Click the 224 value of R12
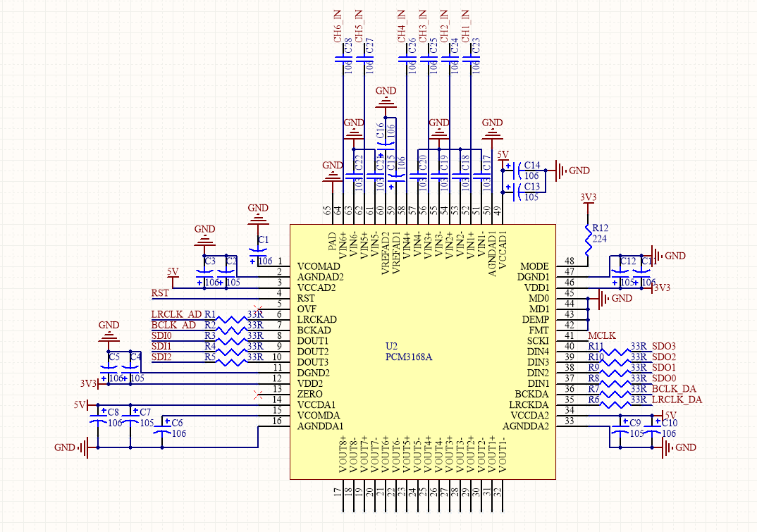This screenshot has width=757, height=532. tap(599, 238)
